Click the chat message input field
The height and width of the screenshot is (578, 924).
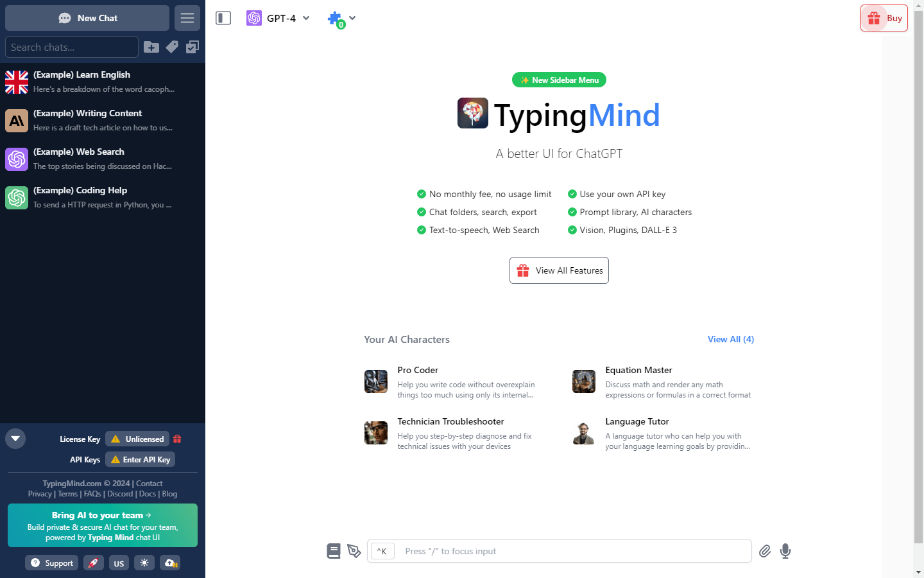[x=559, y=551]
